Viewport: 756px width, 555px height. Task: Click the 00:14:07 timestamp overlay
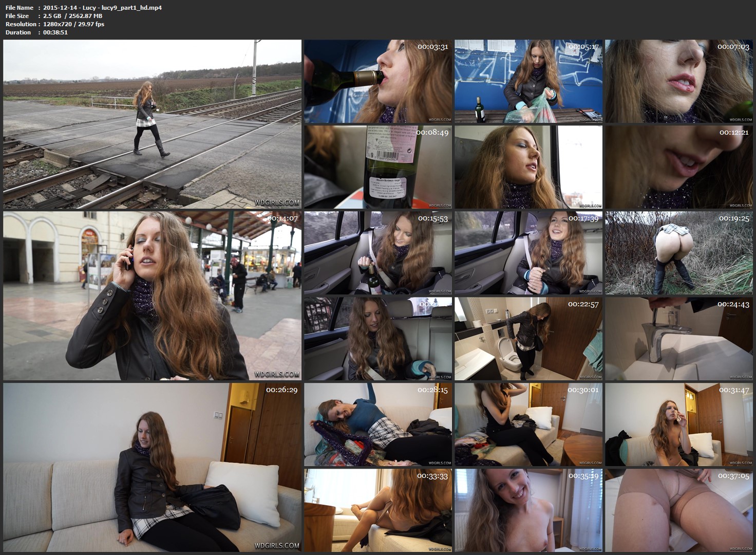click(282, 218)
